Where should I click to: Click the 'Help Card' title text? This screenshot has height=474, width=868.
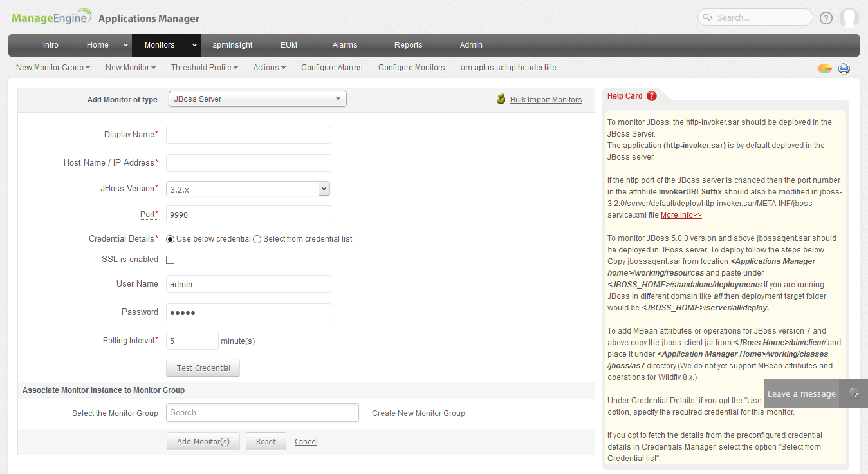pos(625,96)
